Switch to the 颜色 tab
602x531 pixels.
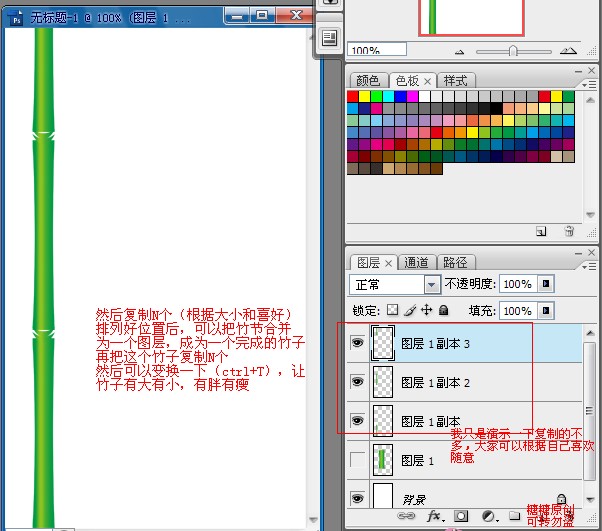click(x=368, y=81)
